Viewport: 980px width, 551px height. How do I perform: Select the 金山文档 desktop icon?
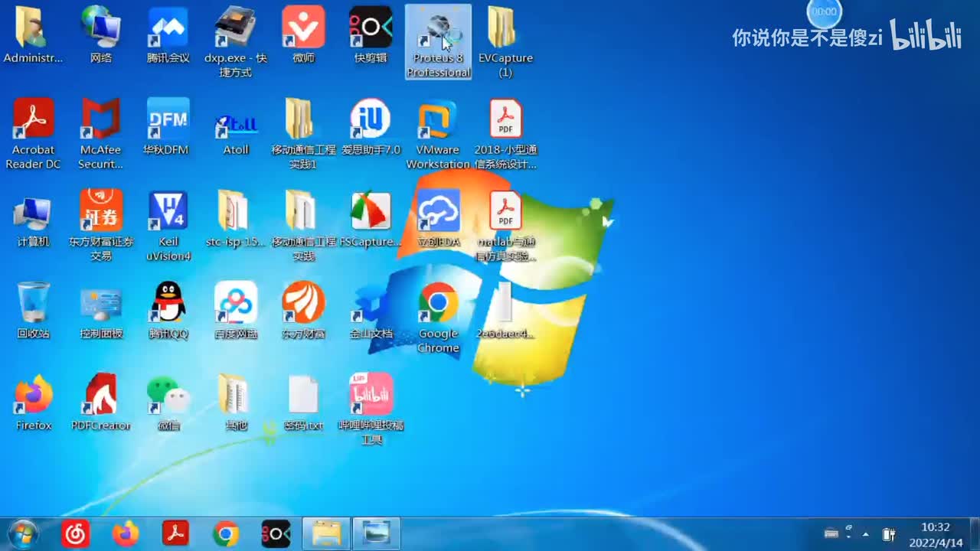[371, 311]
